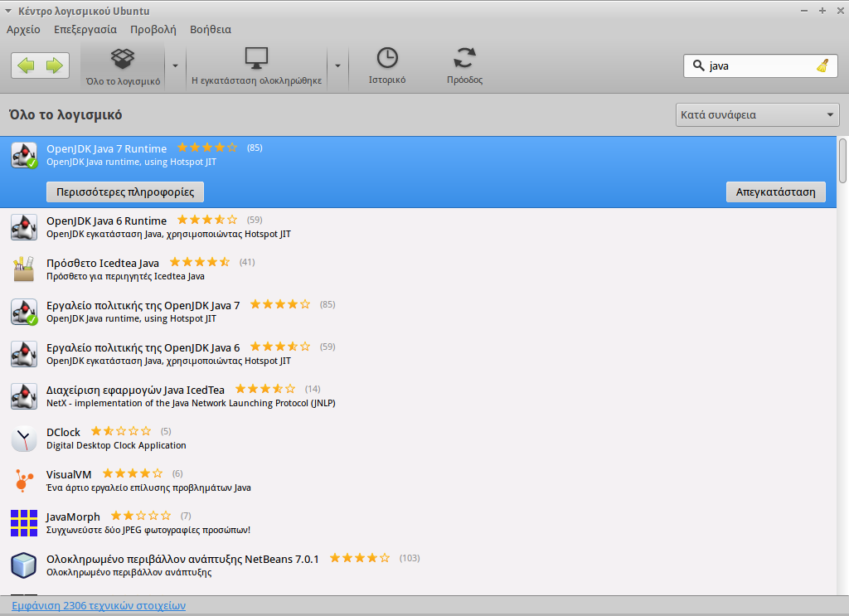The image size is (849, 616).
Task: Select Ολοκληρωμένο περιβάλλον ανάπτυξης NetBeans 7.0.1 title
Action: 182,559
